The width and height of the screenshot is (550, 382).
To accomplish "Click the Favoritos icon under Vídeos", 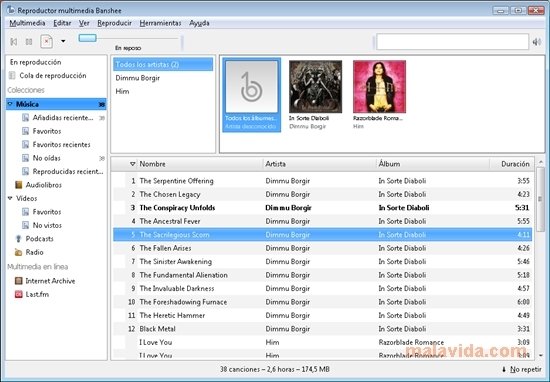I will tap(25, 212).
